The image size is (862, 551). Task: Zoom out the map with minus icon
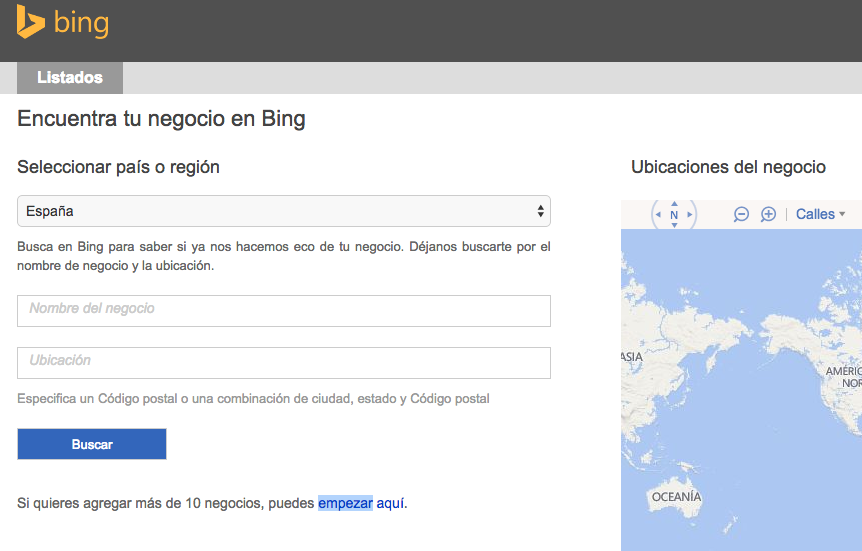pyautogui.click(x=741, y=214)
